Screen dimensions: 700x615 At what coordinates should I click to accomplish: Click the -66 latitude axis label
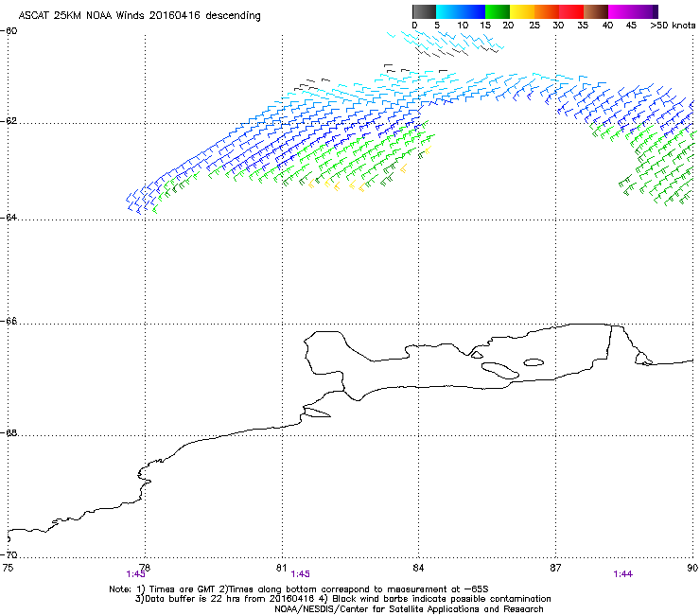pyautogui.click(x=9, y=321)
